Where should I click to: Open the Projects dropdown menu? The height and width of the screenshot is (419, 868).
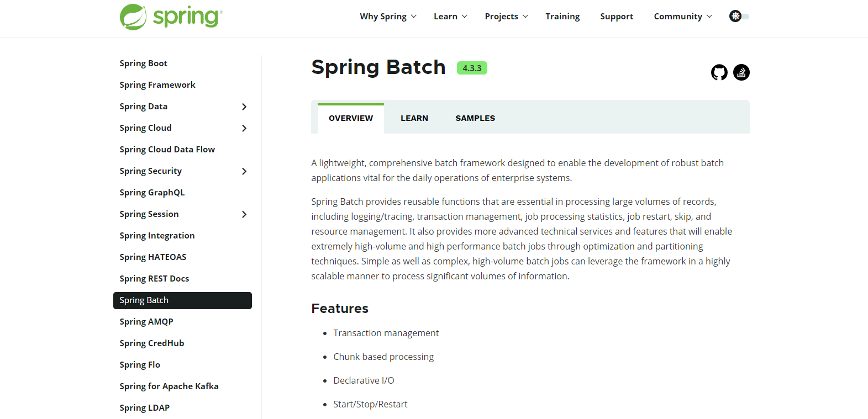506,17
